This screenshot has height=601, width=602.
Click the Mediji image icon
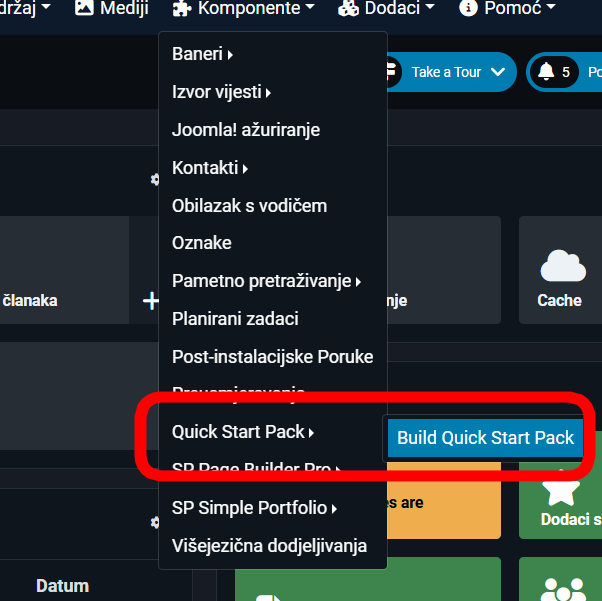(84, 7)
